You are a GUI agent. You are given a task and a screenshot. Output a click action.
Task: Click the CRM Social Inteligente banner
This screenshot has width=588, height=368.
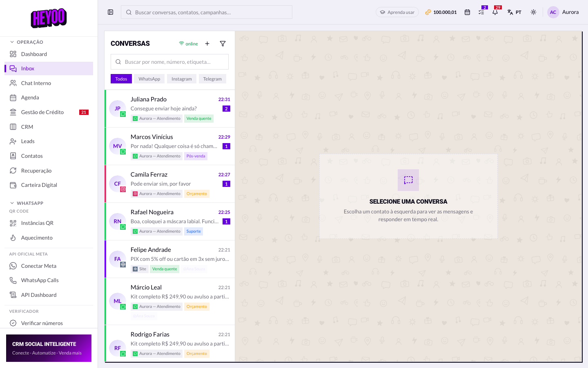pyautogui.click(x=49, y=348)
